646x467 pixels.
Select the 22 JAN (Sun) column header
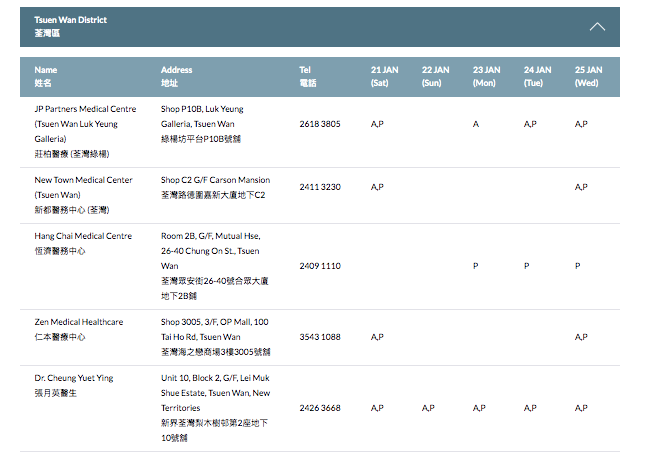[435, 76]
